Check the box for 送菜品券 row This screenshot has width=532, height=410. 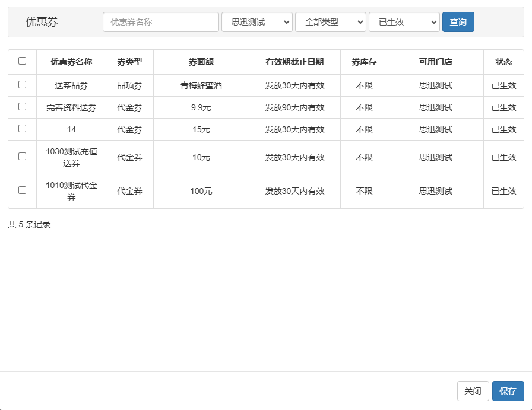coord(22,84)
